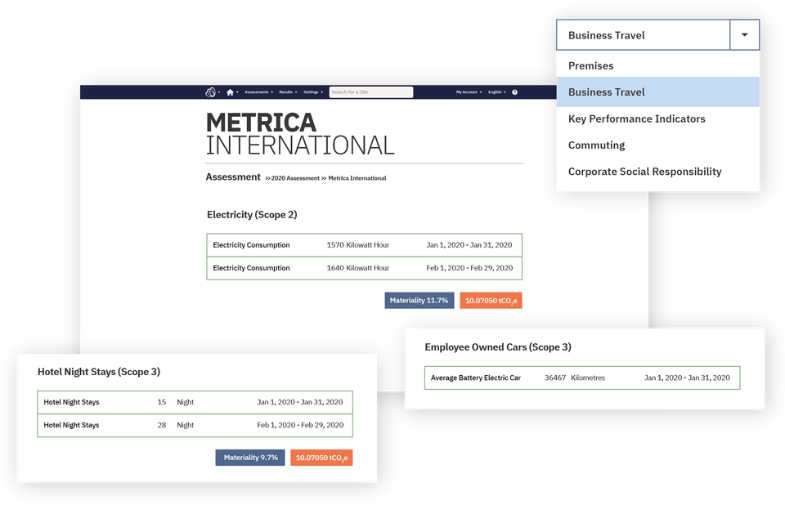Click the Business Travel dropdown arrow

pyautogui.click(x=744, y=34)
